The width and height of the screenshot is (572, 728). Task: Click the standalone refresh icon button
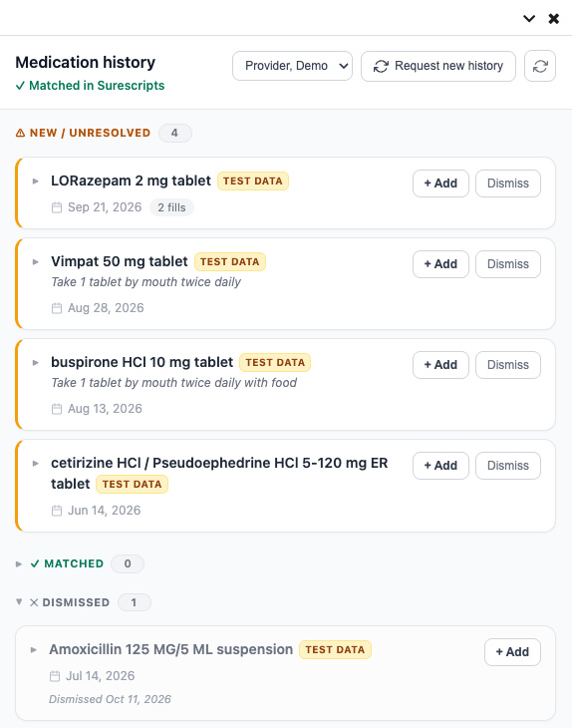click(540, 66)
